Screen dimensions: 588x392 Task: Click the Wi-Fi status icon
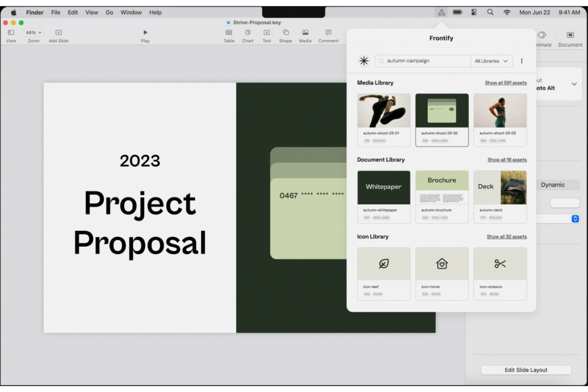click(x=507, y=12)
